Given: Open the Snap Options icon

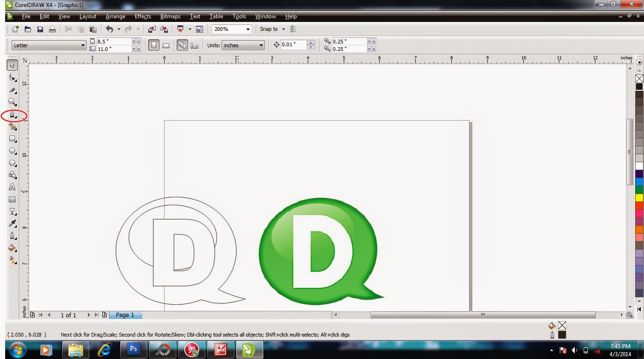Looking at the screenshot, I should [x=293, y=29].
